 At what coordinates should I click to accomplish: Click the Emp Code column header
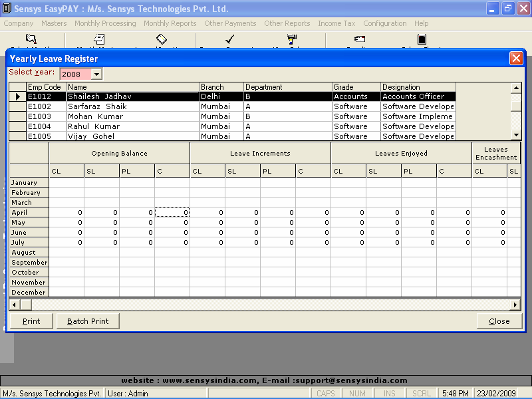point(46,87)
